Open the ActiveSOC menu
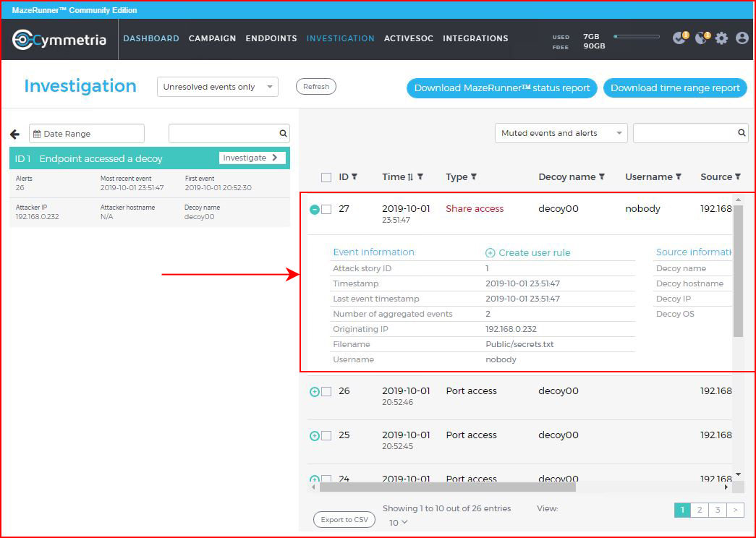Viewport: 756px width, 538px height. pos(408,38)
